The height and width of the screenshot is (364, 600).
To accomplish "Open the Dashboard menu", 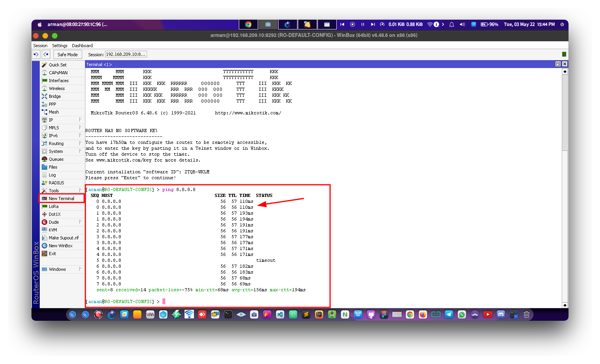I will 82,46.
